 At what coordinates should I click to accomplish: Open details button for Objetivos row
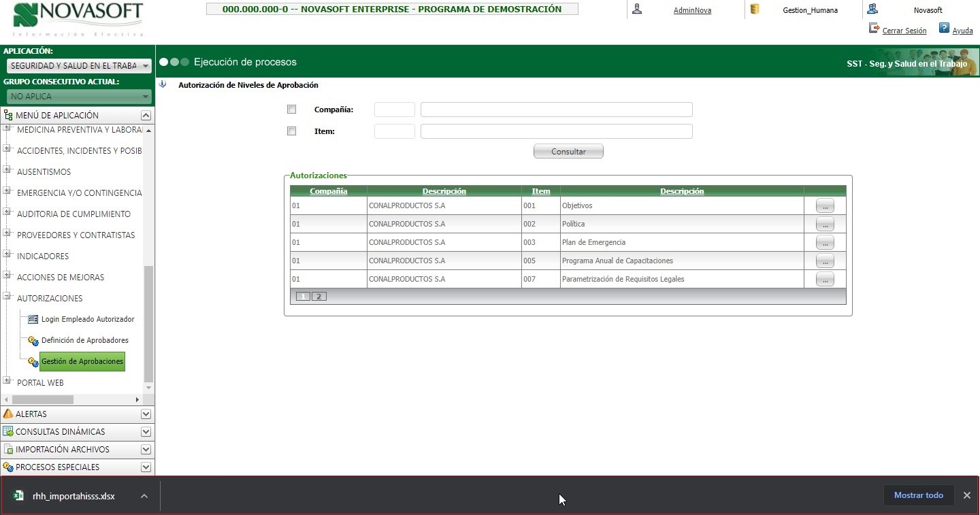pyautogui.click(x=824, y=205)
